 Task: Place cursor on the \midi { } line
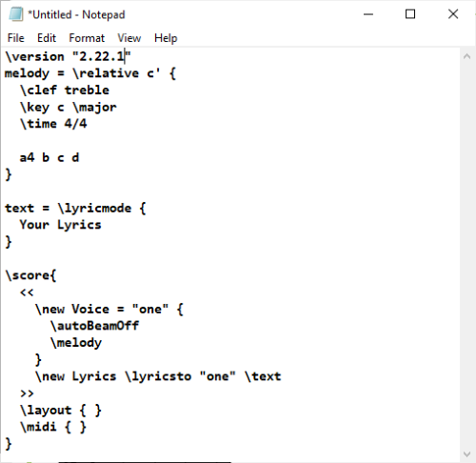[53, 427]
